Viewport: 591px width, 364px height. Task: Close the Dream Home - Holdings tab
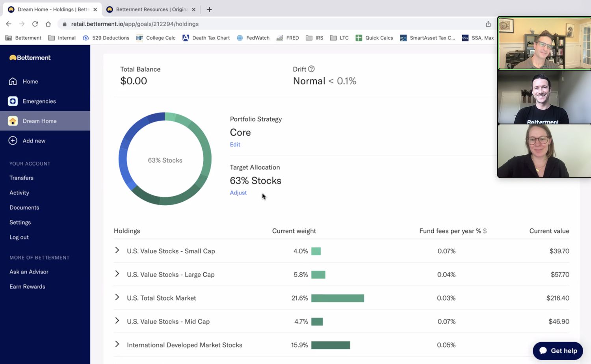[95, 9]
